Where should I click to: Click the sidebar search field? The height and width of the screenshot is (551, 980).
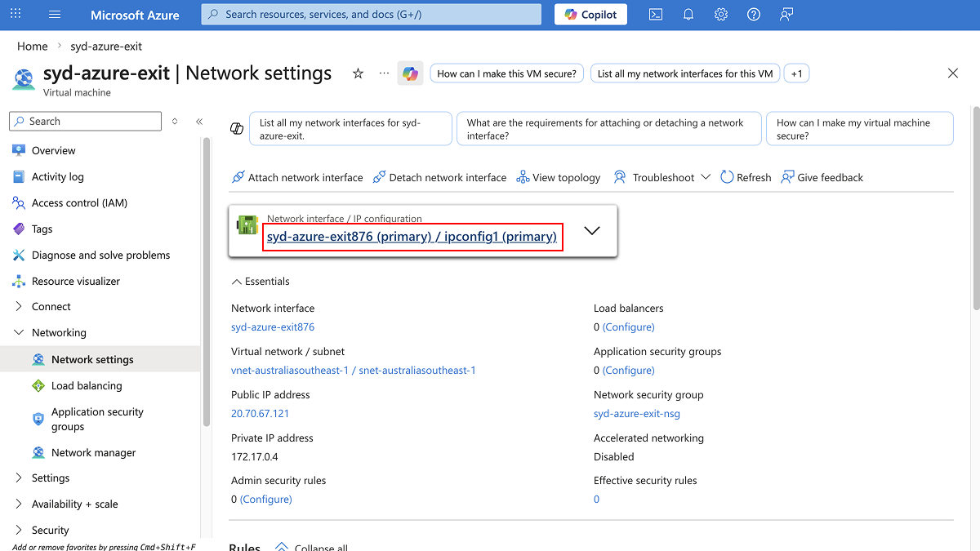point(85,121)
